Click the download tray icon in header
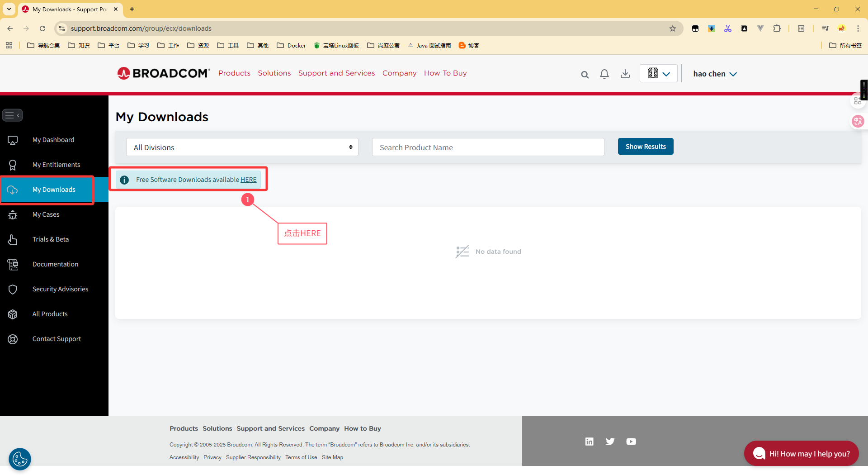The height and width of the screenshot is (475, 868). click(x=625, y=74)
